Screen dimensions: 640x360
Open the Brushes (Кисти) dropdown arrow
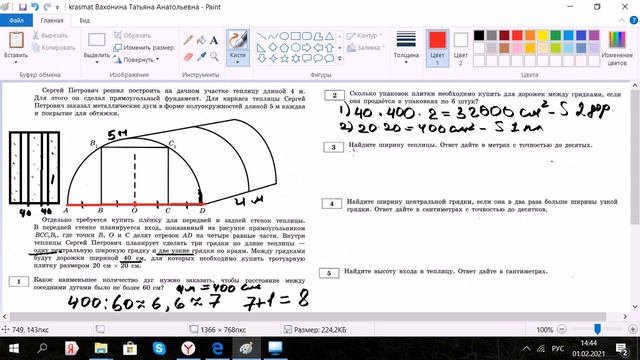click(238, 62)
